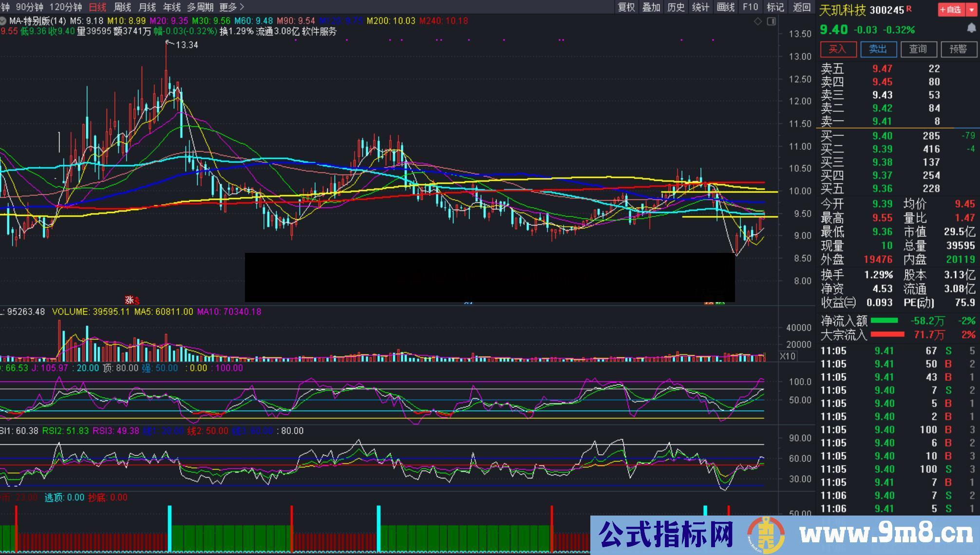Image resolution: width=980 pixels, height=555 pixels.
Task: Click the X10 volume scale button
Action: [788, 356]
